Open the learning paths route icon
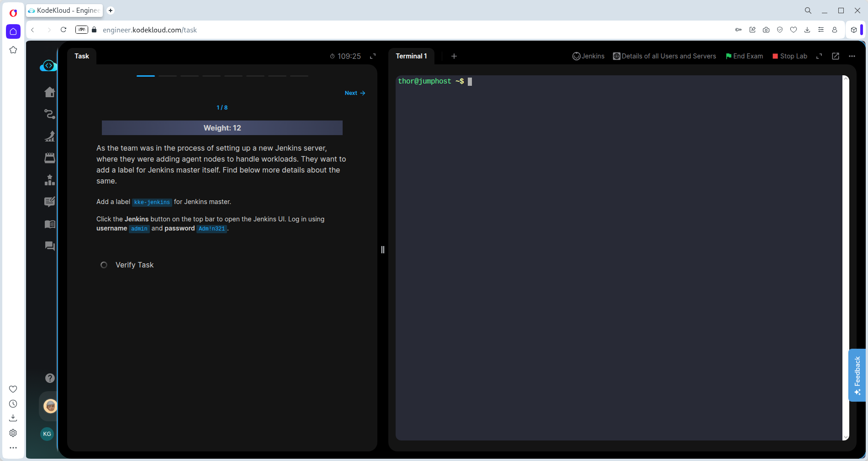This screenshot has height=461, width=868. coord(50,114)
